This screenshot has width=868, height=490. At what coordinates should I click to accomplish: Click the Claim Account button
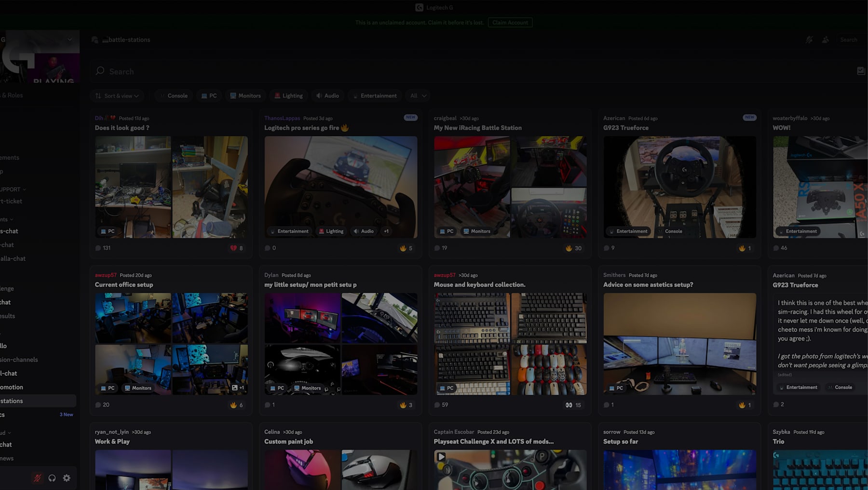[x=510, y=22]
